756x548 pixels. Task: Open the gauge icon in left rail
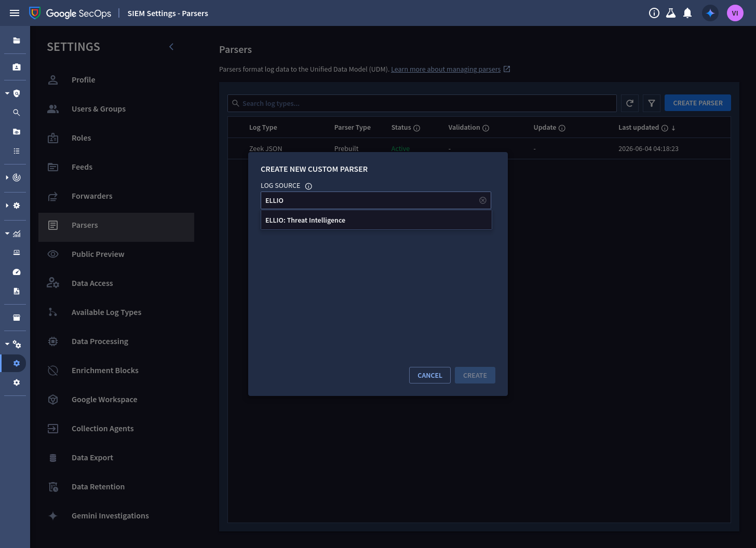coord(17,272)
